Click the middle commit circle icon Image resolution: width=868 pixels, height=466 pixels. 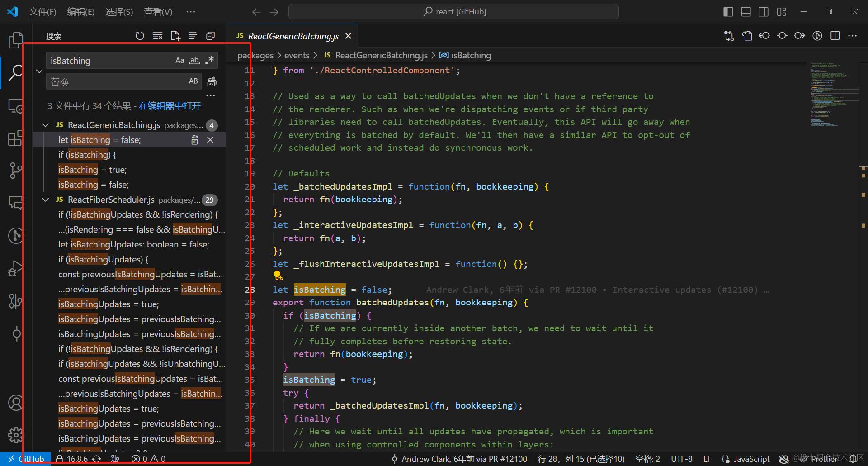pos(782,36)
